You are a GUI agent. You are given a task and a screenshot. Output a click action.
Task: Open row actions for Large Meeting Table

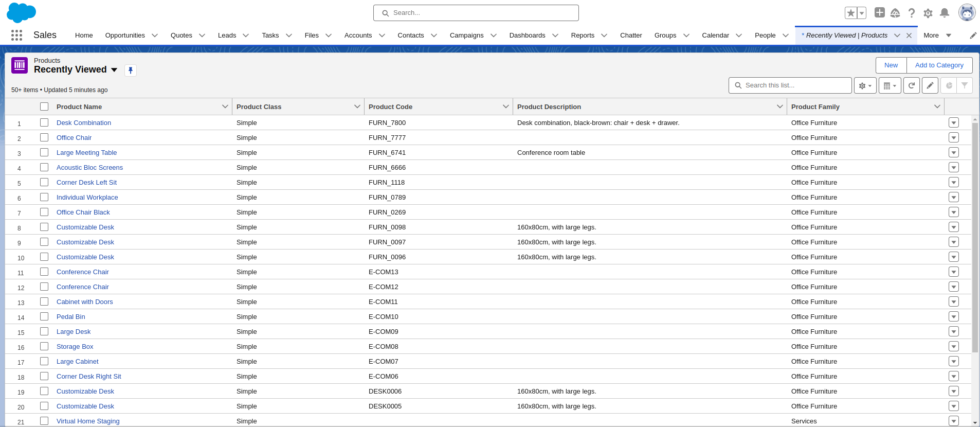(x=954, y=152)
